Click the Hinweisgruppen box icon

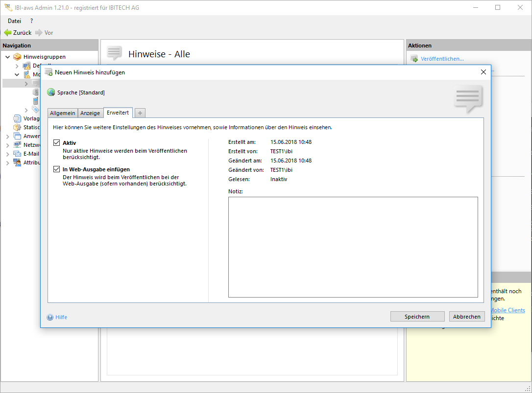pyautogui.click(x=18, y=57)
